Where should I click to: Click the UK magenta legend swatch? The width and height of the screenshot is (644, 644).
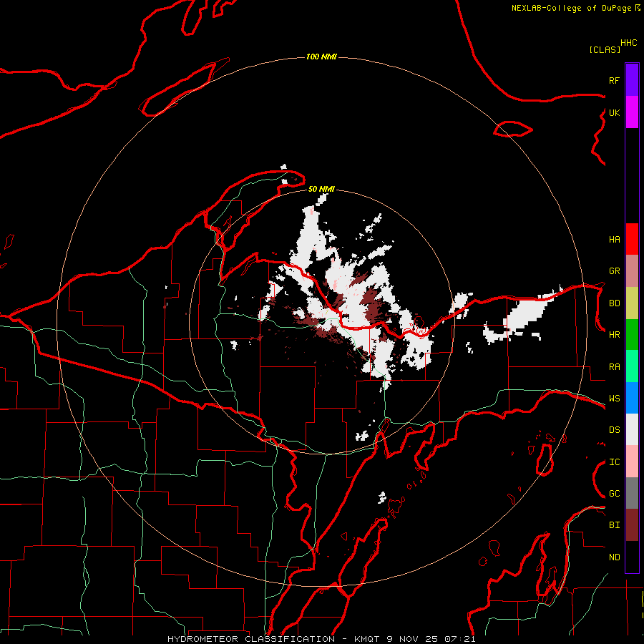click(632, 112)
